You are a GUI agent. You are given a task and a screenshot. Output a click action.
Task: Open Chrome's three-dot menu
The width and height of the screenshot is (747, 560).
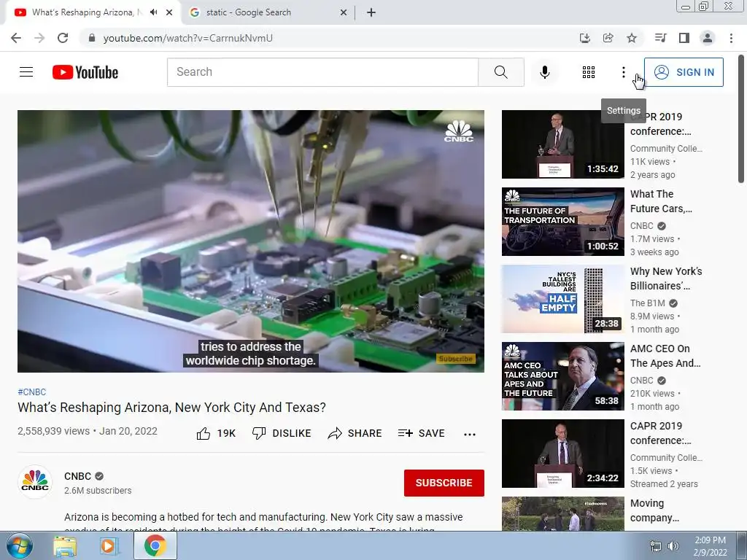[x=731, y=38]
